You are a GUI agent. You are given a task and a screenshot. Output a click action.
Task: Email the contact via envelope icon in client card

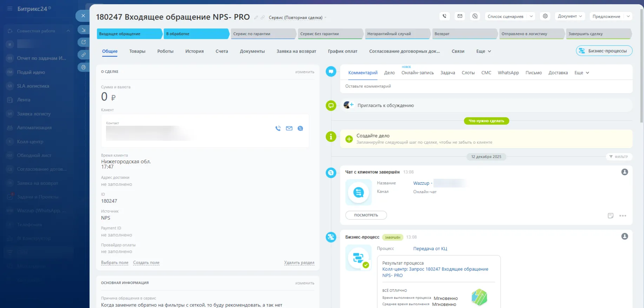[x=289, y=129]
